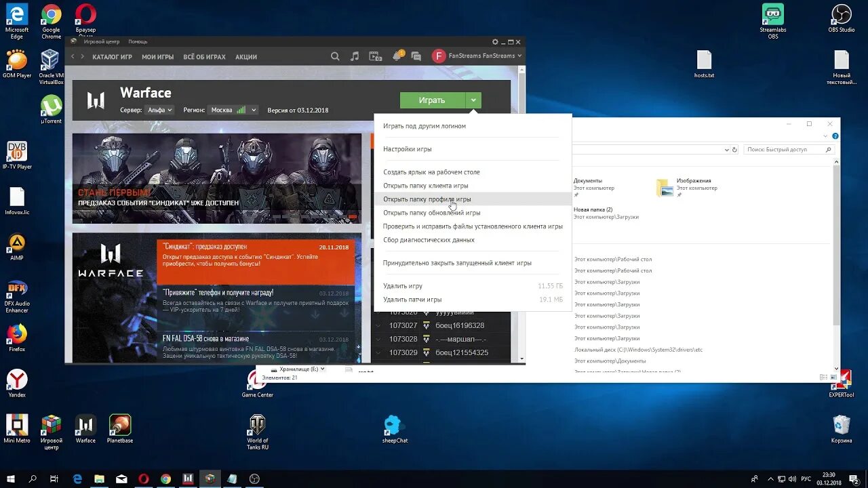This screenshot has width=868, height=488.
Task: Open Oracle VM VirtualBox shortcut
Action: coord(51,67)
